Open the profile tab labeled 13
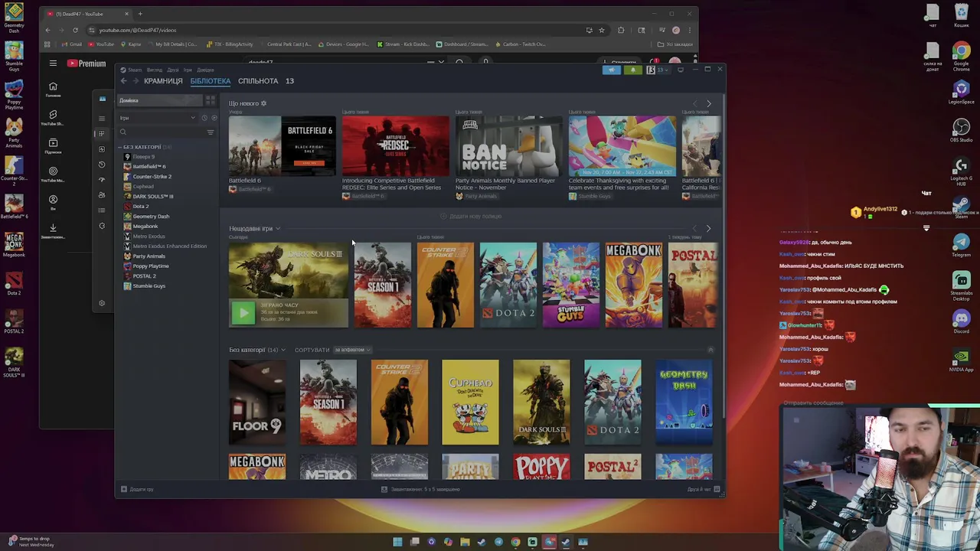The image size is (980, 551). (289, 81)
